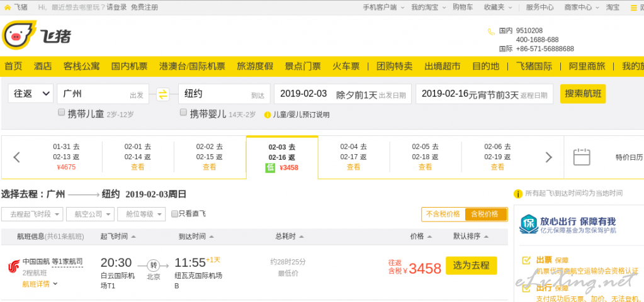Click the green 低 low-price badge
644x302 pixels.
point(270,167)
